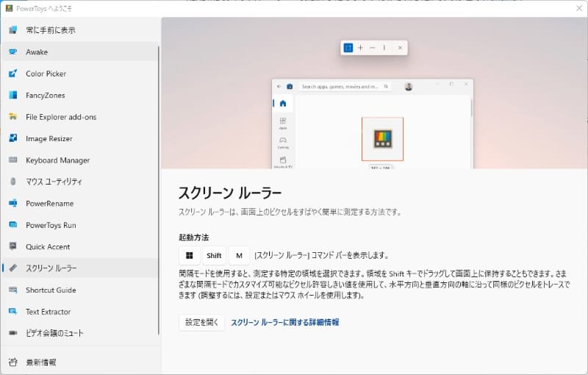The width and height of the screenshot is (588, 375).
Task: Click the Shortcut Guide icon
Action: click(12, 290)
